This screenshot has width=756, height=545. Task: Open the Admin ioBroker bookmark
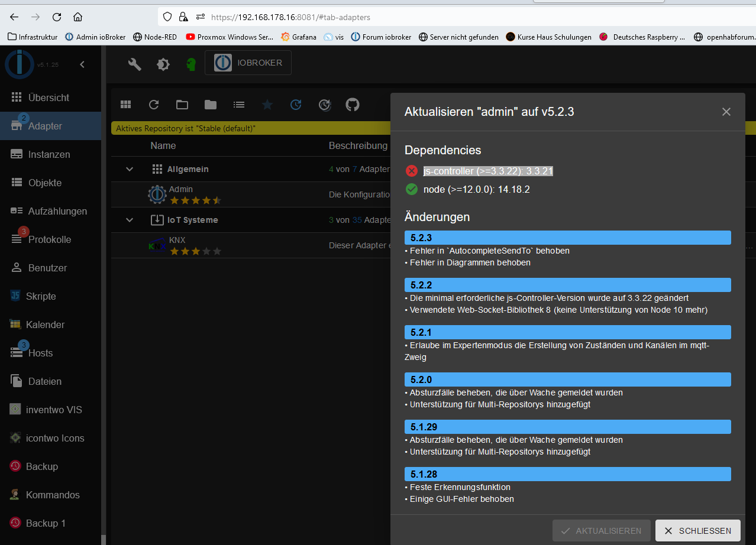[x=95, y=37]
